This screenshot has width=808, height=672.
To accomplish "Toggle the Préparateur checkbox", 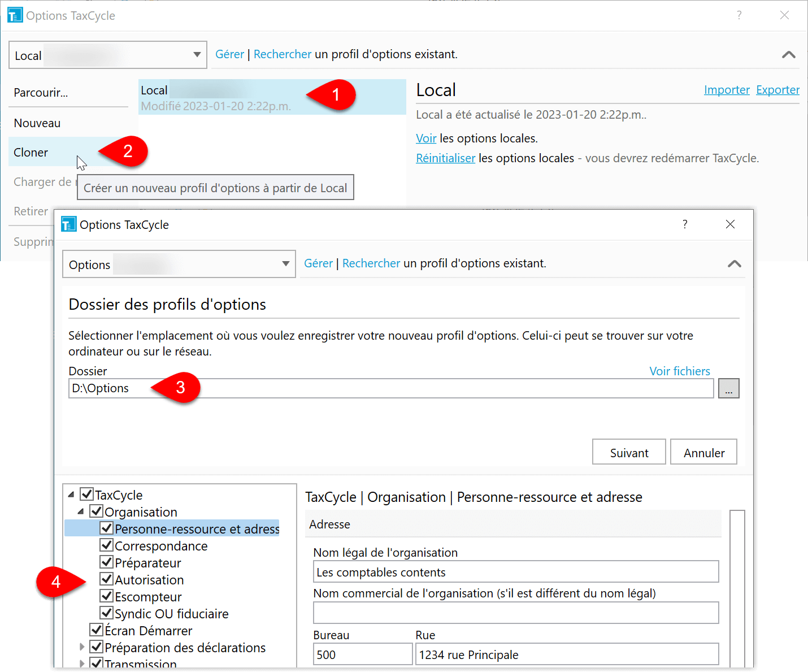I will pos(106,562).
